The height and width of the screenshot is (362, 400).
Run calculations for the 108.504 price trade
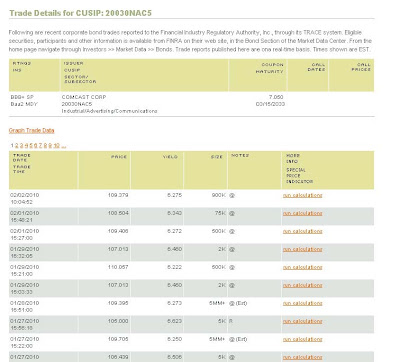(302, 213)
